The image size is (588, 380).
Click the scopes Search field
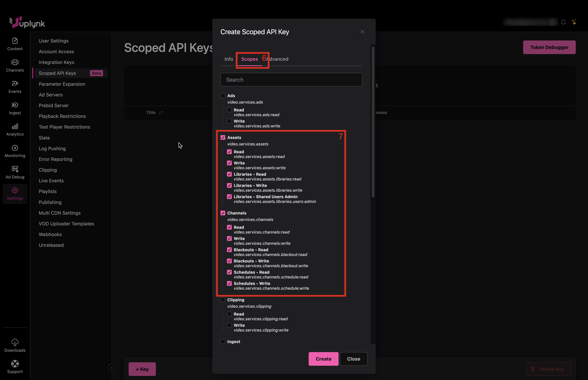[291, 80]
